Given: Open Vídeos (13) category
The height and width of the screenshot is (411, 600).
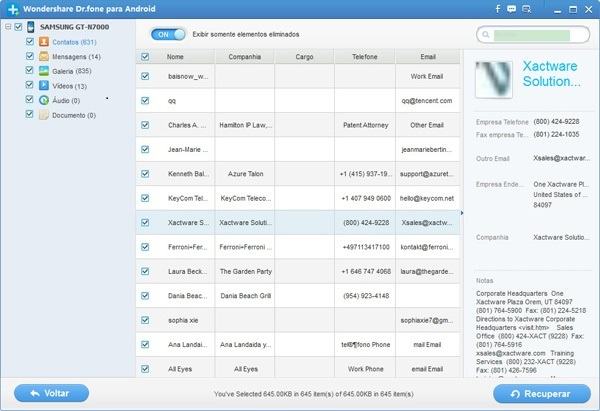Looking at the screenshot, I should click(x=69, y=86).
